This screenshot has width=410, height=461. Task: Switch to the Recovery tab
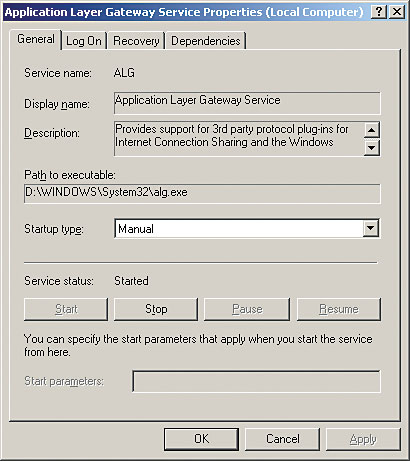136,41
